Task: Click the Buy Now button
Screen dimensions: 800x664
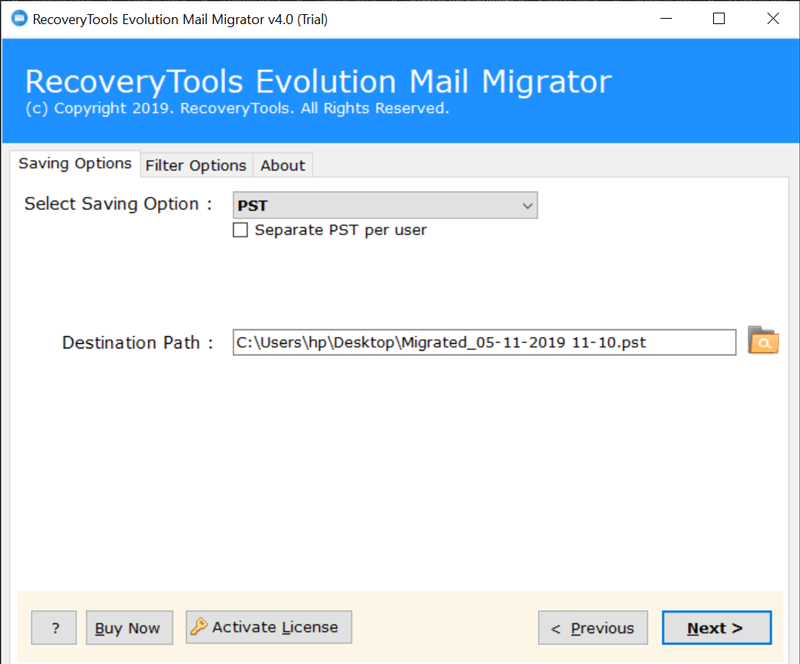Action: 129,628
